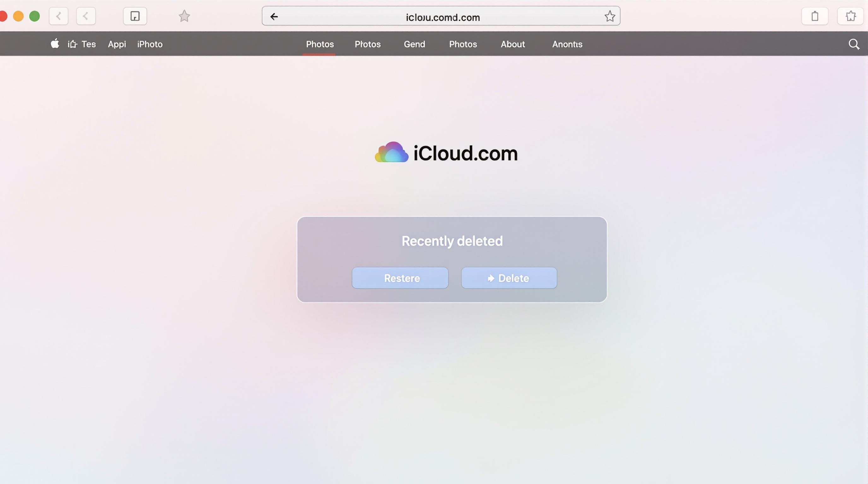
Task: Minimize window with the yellow button
Action: pyautogui.click(x=18, y=16)
